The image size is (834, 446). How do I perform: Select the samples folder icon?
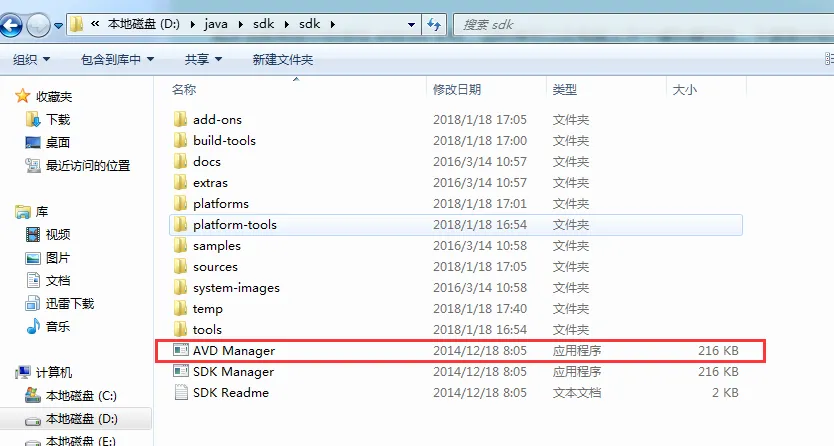(180, 245)
